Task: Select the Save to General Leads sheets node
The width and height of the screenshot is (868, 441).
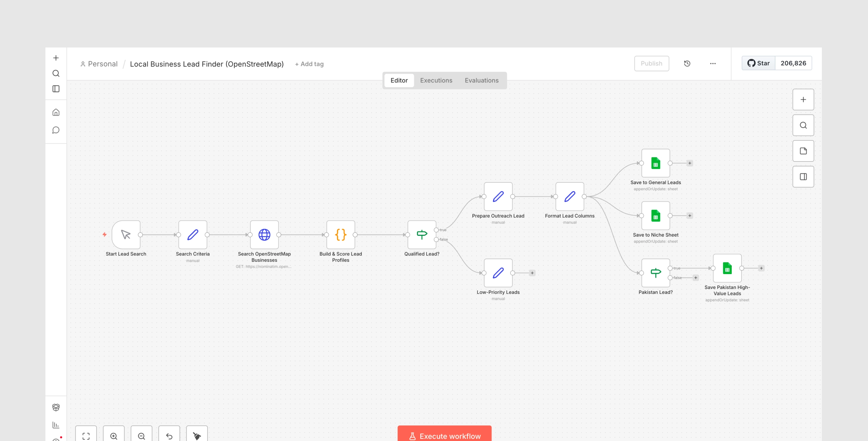Action: pyautogui.click(x=656, y=163)
